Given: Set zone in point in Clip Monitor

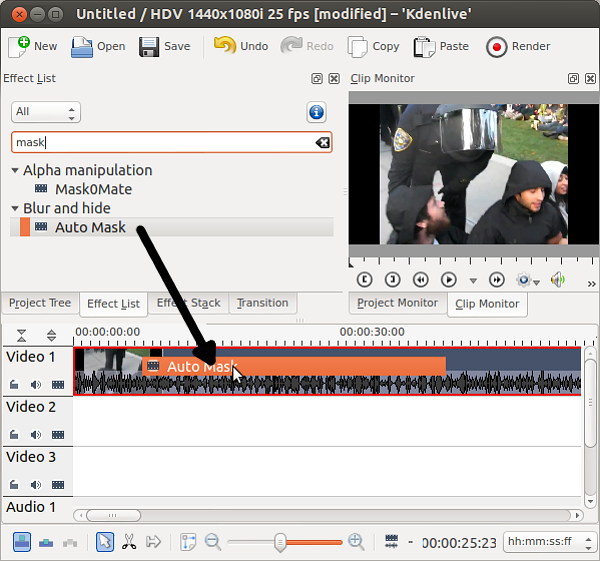Looking at the screenshot, I should 364,280.
